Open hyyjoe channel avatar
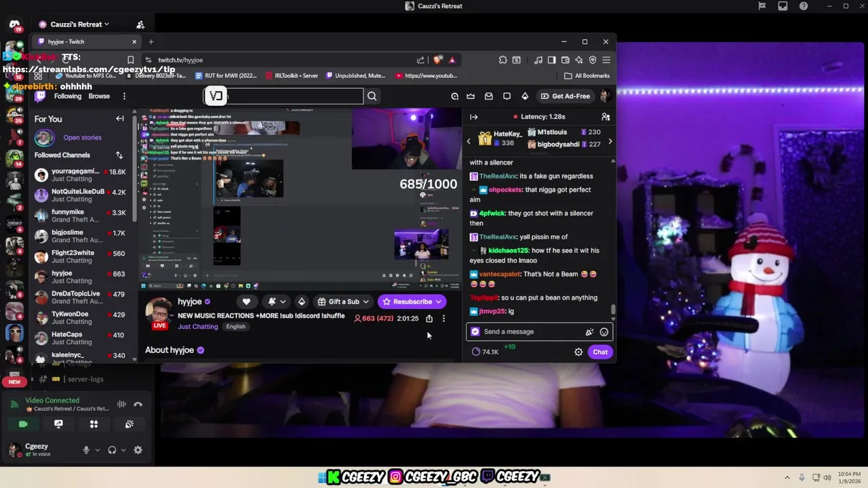Viewport: 868px width, 488px height. click(x=159, y=310)
